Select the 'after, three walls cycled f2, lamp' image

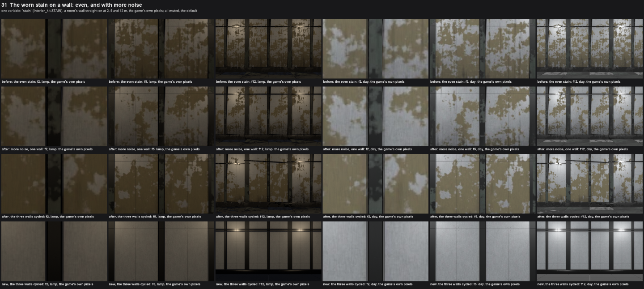click(54, 184)
